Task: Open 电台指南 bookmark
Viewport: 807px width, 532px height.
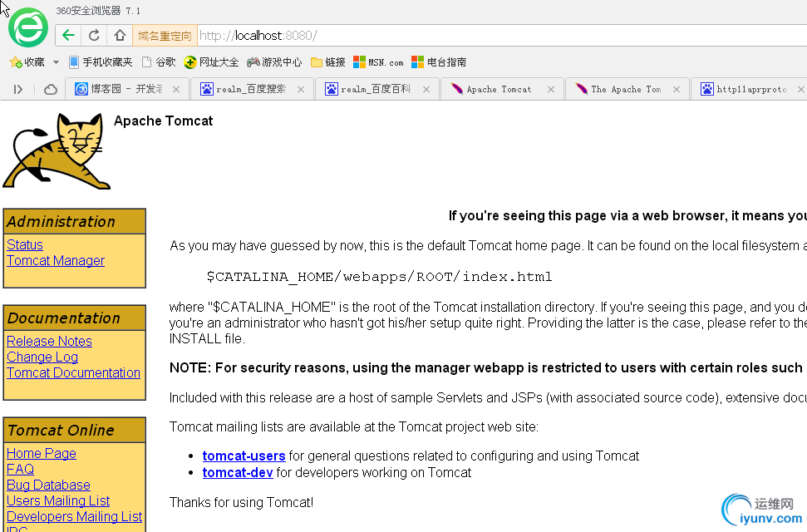Action: (439, 62)
